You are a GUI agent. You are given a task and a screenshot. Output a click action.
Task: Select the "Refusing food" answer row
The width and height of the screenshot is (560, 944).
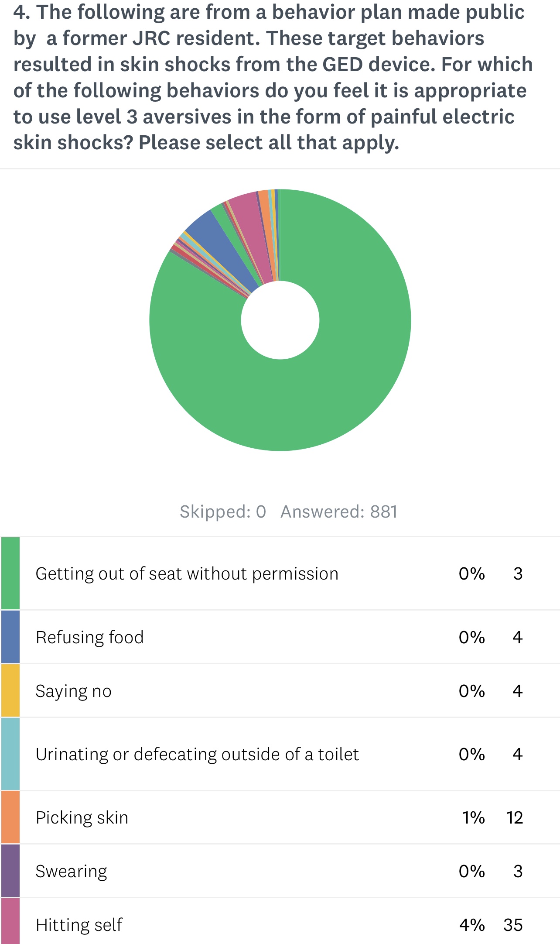(89, 637)
